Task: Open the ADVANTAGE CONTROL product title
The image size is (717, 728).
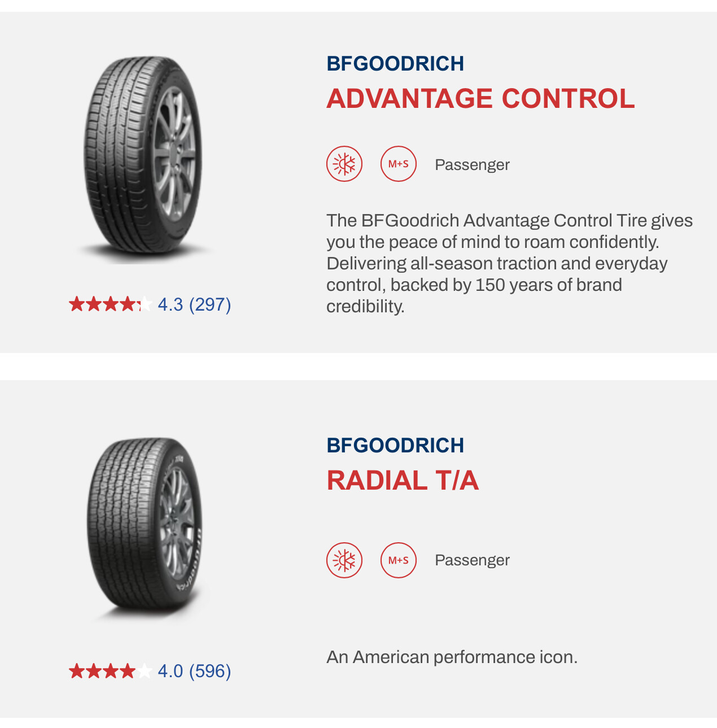Action: coord(480,99)
